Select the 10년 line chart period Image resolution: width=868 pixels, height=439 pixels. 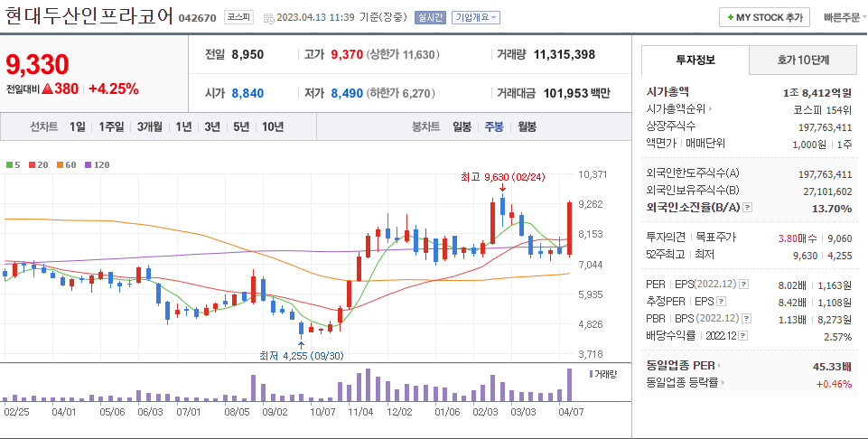(x=273, y=126)
